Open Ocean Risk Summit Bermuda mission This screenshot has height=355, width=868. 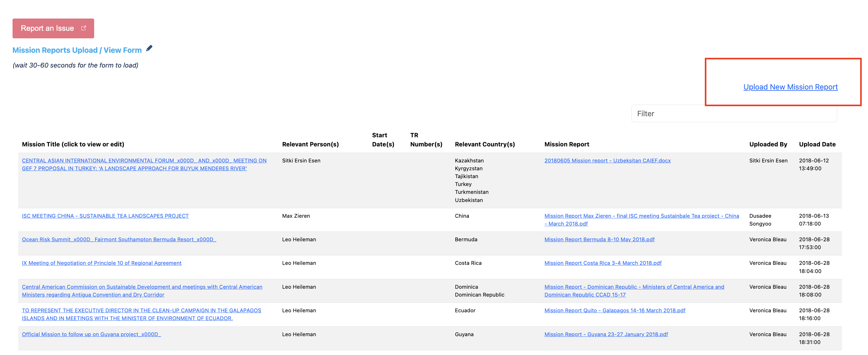pyautogui.click(x=119, y=240)
